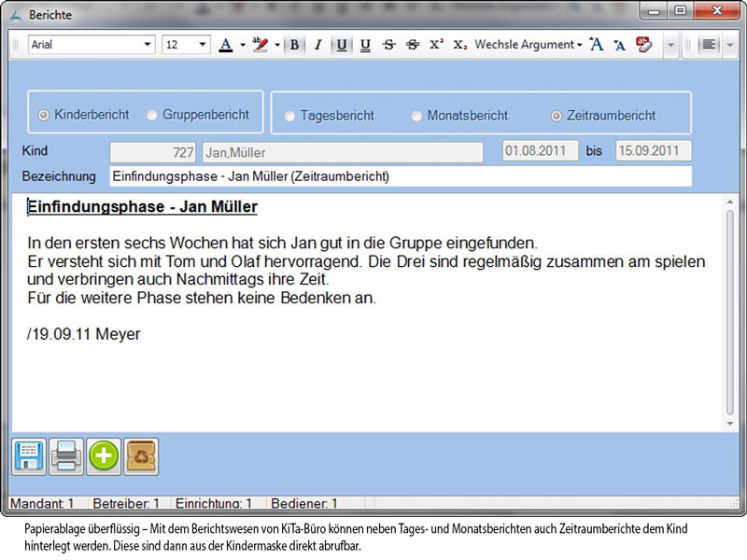
Task: Apply subscript formatting from toolbar
Action: 459,45
